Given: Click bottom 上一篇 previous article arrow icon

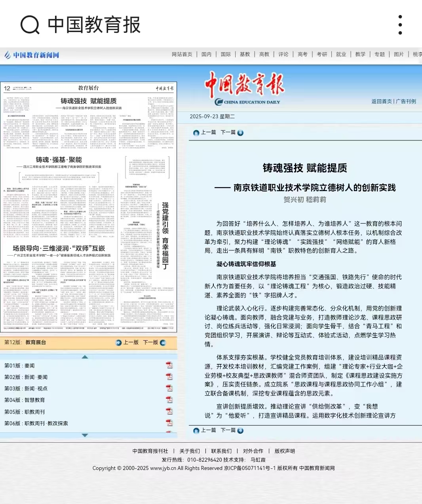Looking at the screenshot, I should click(x=196, y=431).
